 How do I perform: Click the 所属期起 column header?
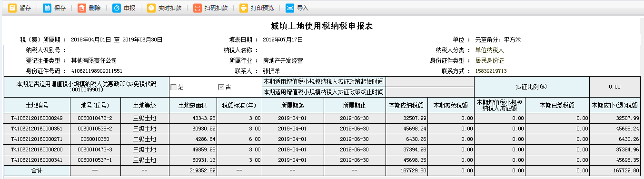pos(293,105)
